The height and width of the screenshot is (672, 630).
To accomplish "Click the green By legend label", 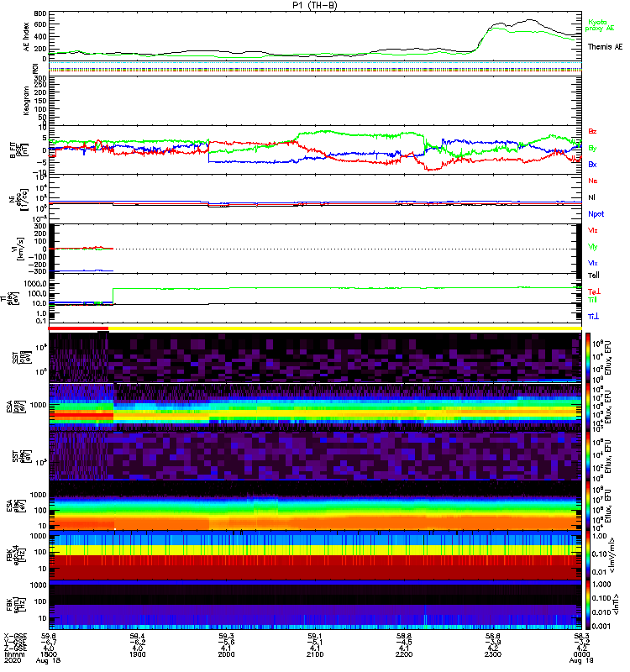I will 593,148.
